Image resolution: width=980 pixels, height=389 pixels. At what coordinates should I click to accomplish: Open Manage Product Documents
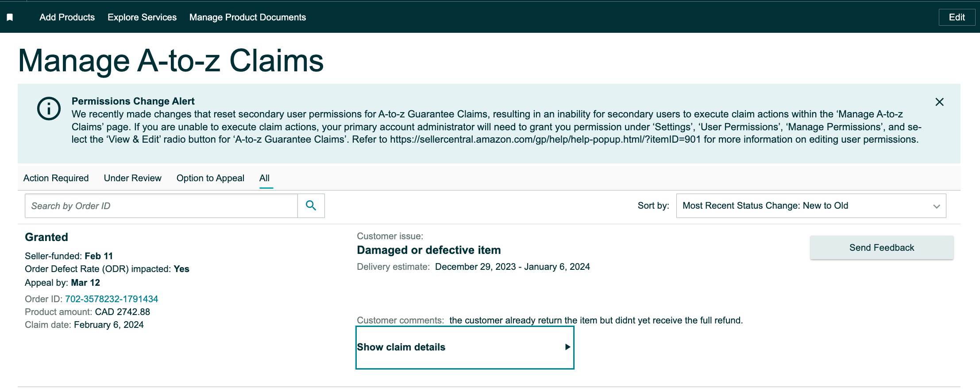tap(247, 17)
